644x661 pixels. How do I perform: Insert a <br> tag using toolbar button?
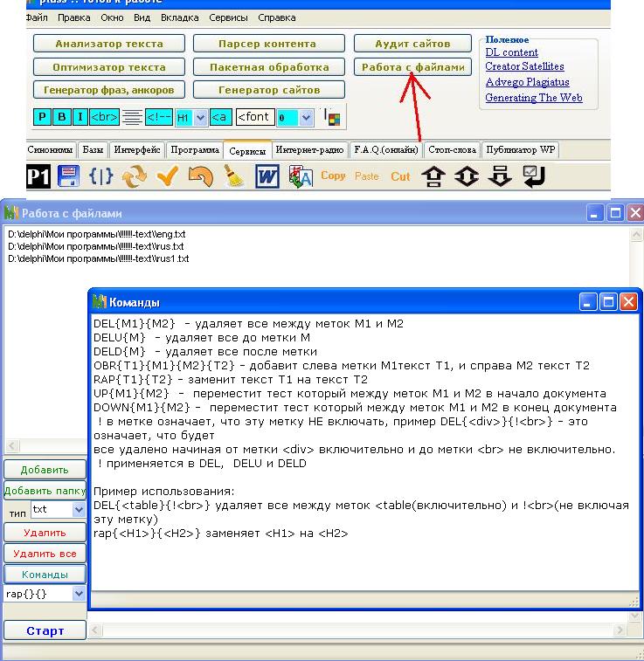(x=104, y=117)
